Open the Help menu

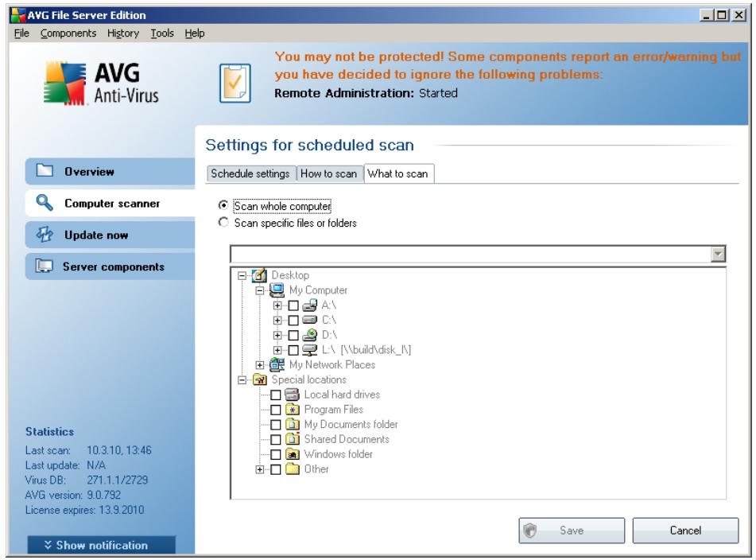pos(194,33)
